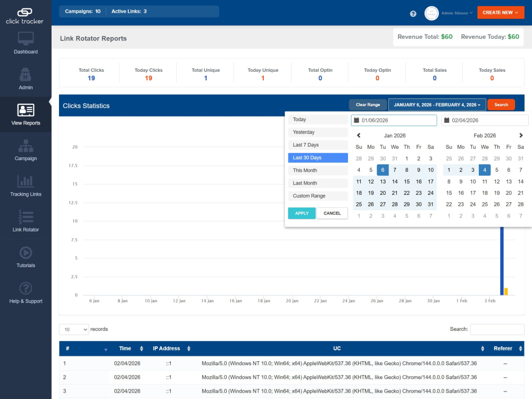Screen dimensions: 532x399
Task: Select the Last 7 Days preset
Action: click(x=318, y=145)
